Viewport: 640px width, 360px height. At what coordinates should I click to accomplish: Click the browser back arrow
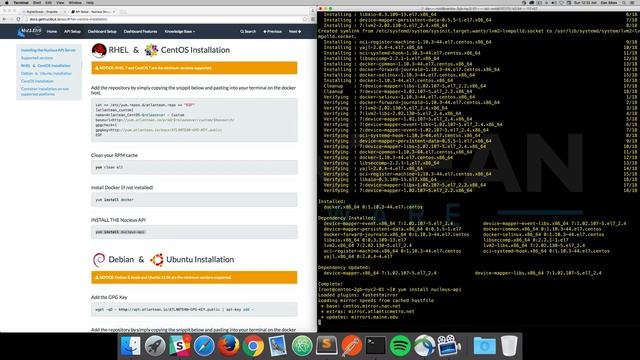pyautogui.click(x=4, y=19)
